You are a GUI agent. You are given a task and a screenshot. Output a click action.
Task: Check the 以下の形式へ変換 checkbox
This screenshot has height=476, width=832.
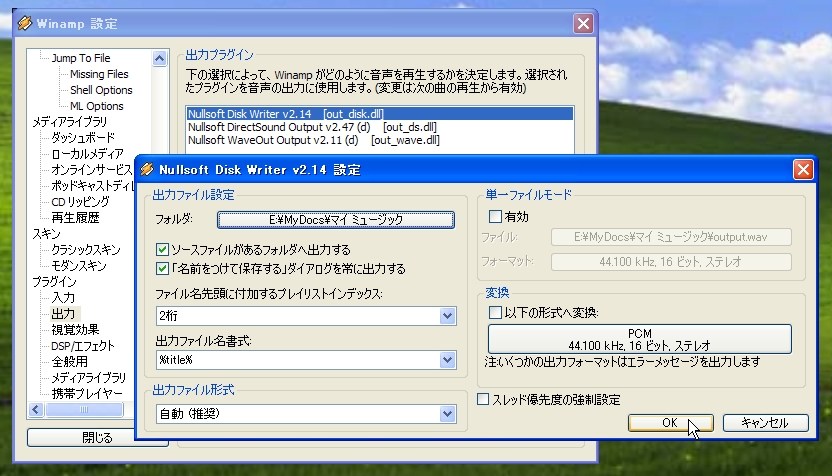(x=495, y=313)
